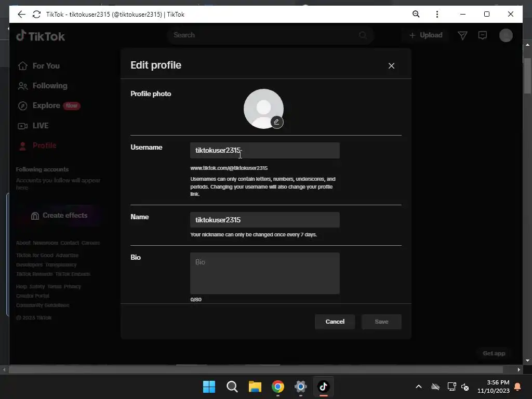The image size is (532, 399).
Task: Open the Developers link
Action: tap(29, 264)
